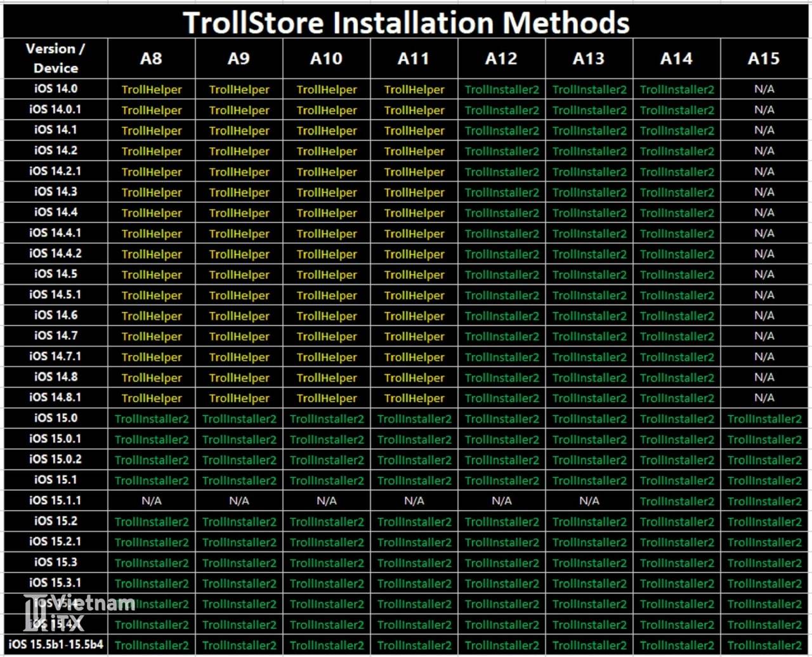Select the A15 column header
This screenshot has height=657, width=812.
coord(764,58)
